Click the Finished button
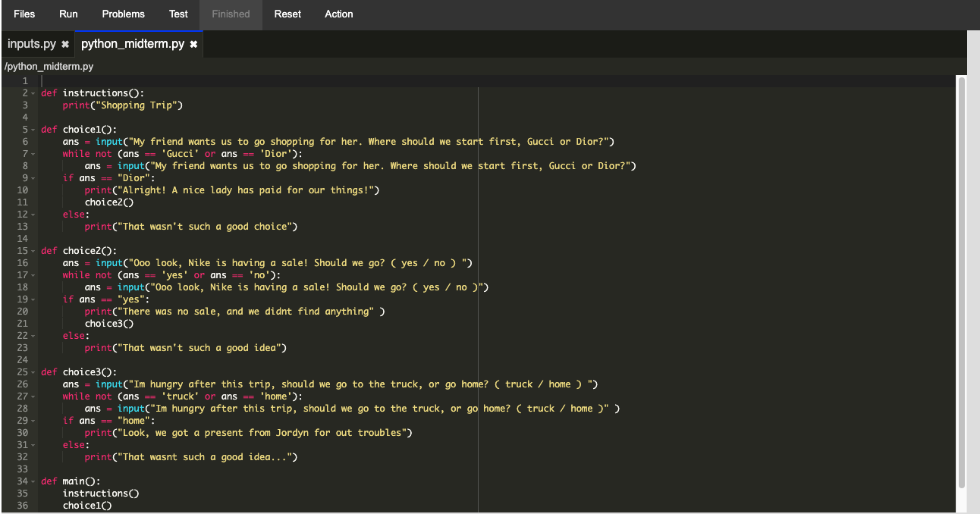Screen dimensions: 980x514 [x=231, y=14]
